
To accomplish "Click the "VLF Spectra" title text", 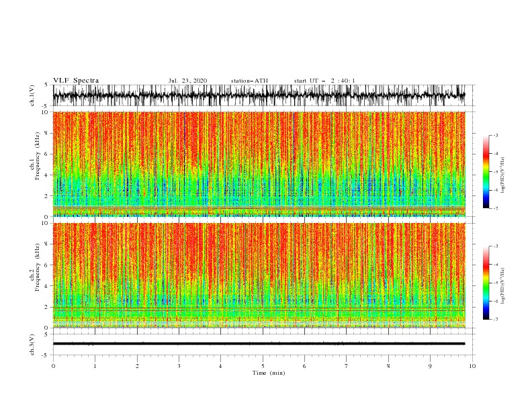I will 76,81.
